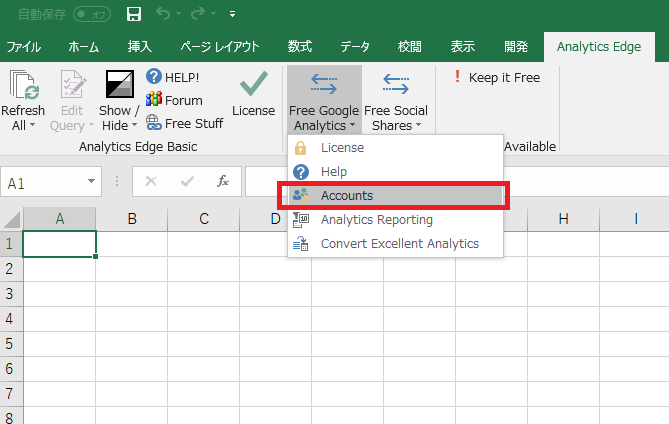This screenshot has height=424, width=669.
Task: Toggle the AutoSave (自動保存) switch
Action: click(x=92, y=15)
